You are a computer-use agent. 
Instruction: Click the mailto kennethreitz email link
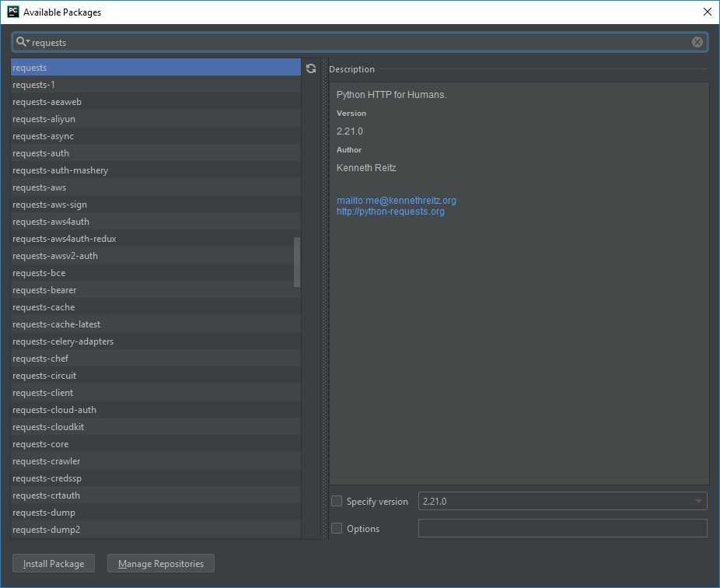point(396,201)
